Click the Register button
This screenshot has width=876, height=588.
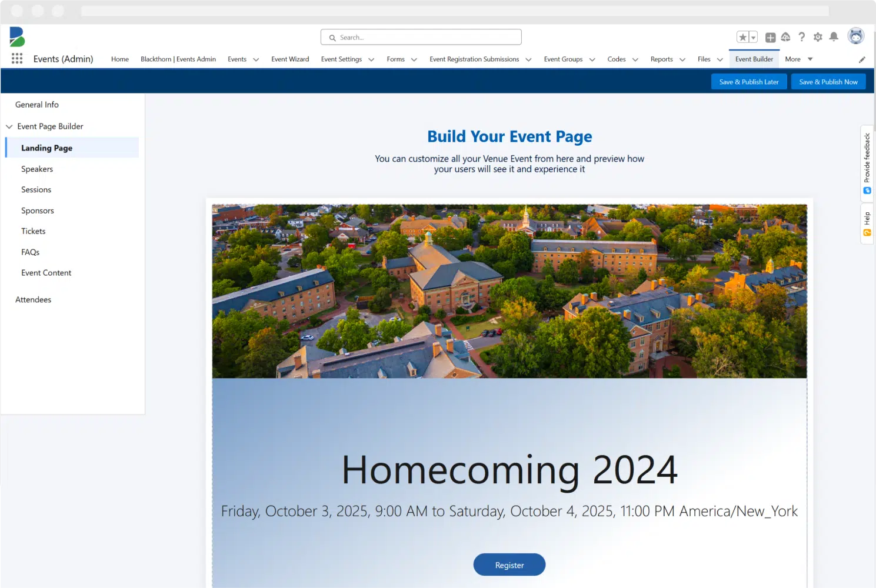(509, 564)
